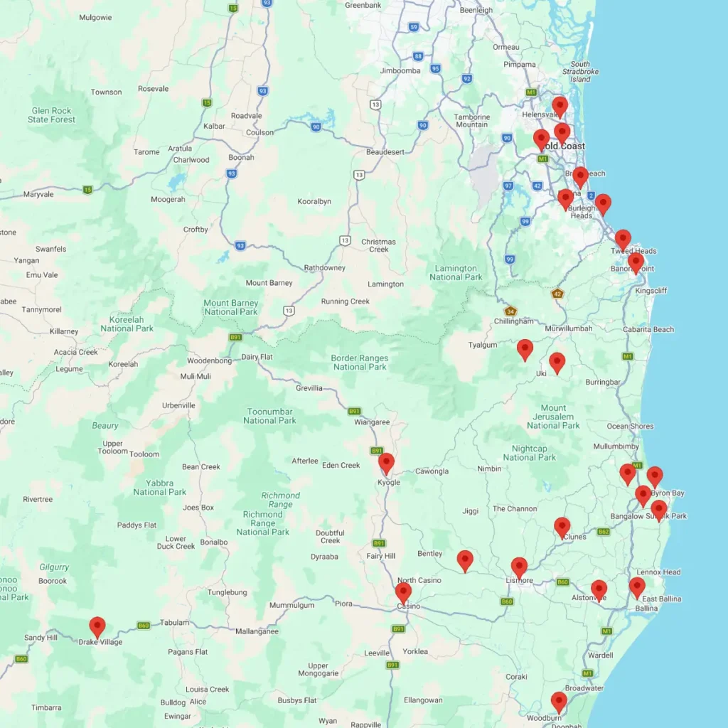
Task: Open the pin east of Bentley
Action: [x=465, y=561]
